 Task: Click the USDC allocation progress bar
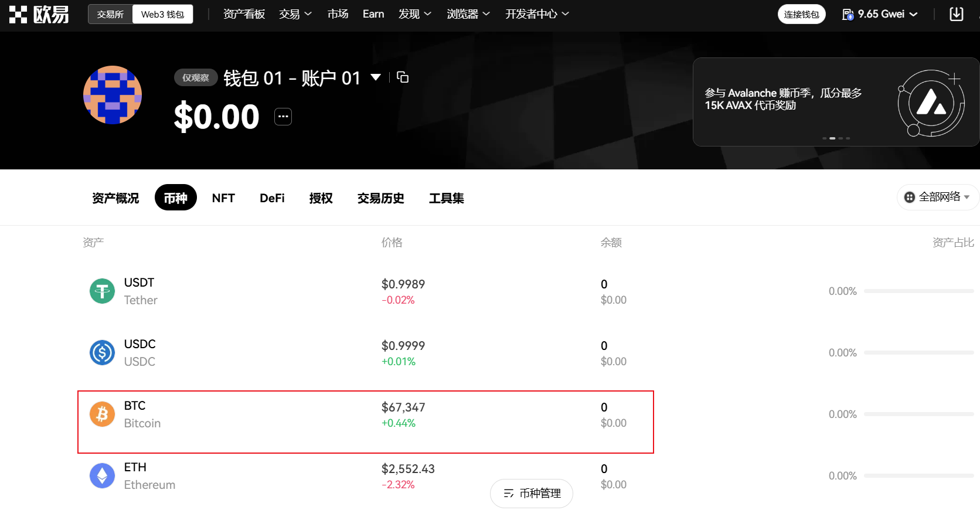point(918,352)
